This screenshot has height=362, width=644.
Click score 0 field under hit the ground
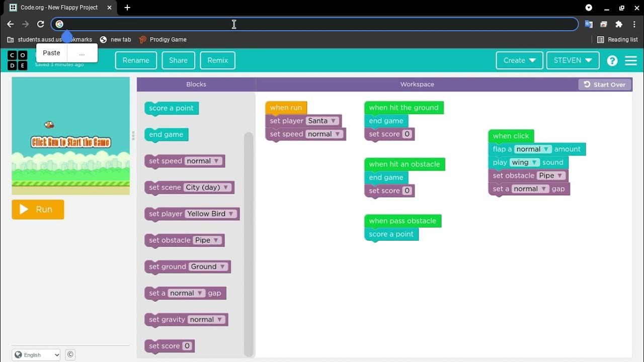[x=407, y=134]
